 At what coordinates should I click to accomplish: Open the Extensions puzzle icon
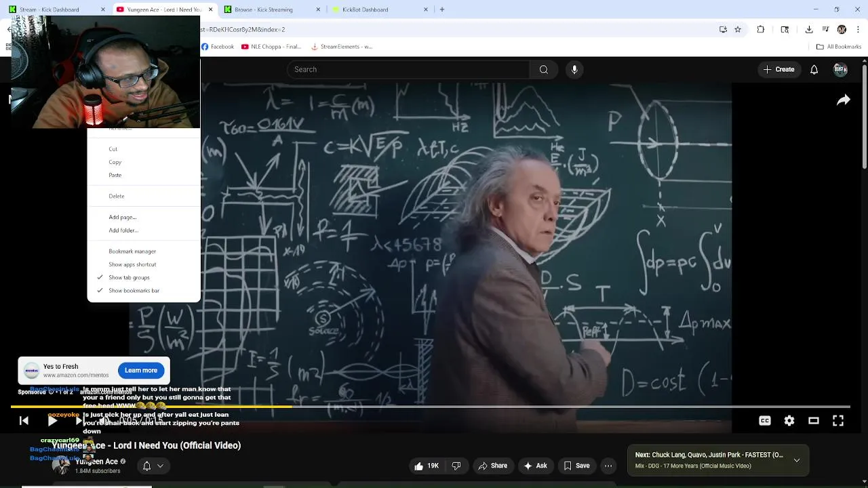[x=761, y=29]
